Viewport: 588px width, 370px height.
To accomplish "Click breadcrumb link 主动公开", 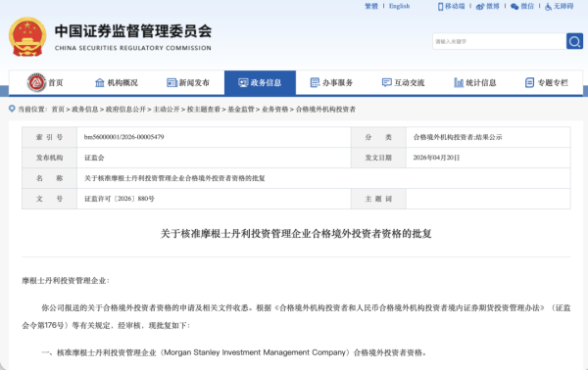I will pyautogui.click(x=167, y=110).
